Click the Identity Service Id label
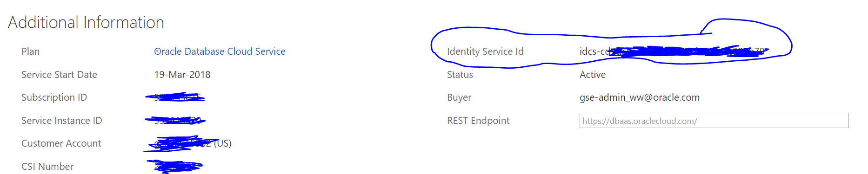868x174 pixels. (x=485, y=52)
